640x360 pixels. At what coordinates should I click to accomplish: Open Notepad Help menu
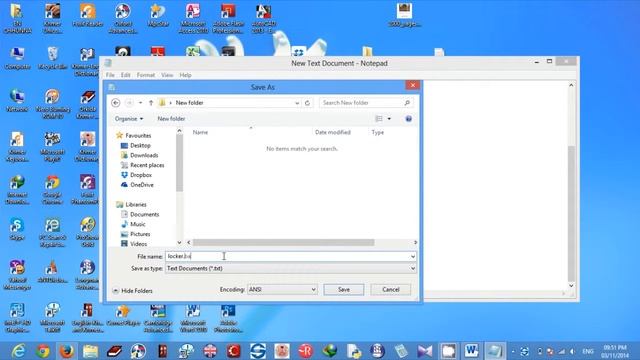click(x=185, y=75)
